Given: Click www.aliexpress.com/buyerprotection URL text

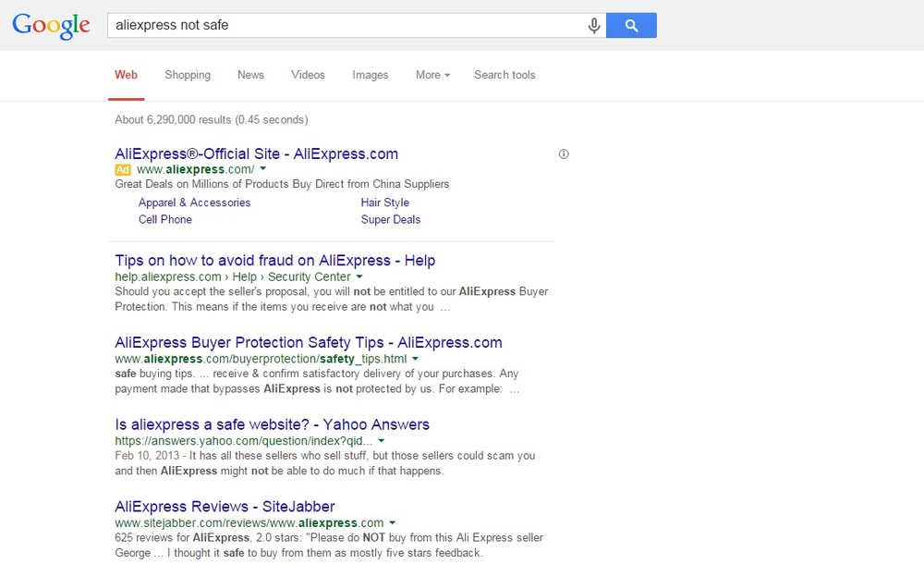Looking at the screenshot, I should coord(261,359).
